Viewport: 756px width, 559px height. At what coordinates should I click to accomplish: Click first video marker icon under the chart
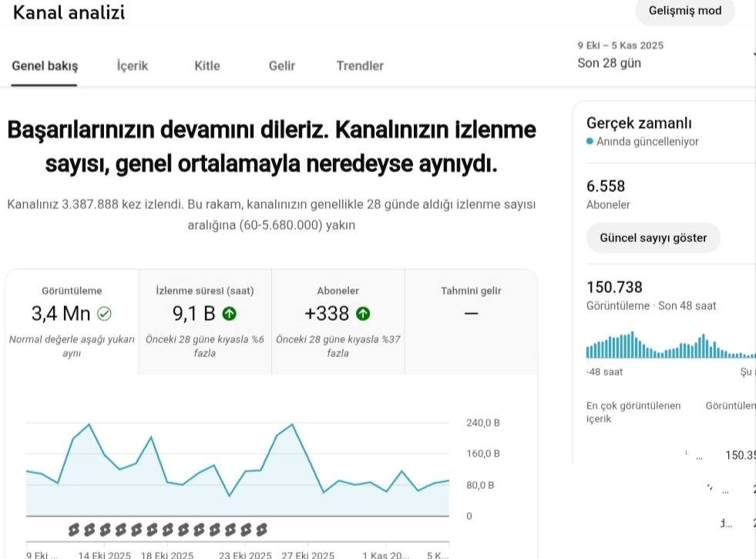[74, 530]
